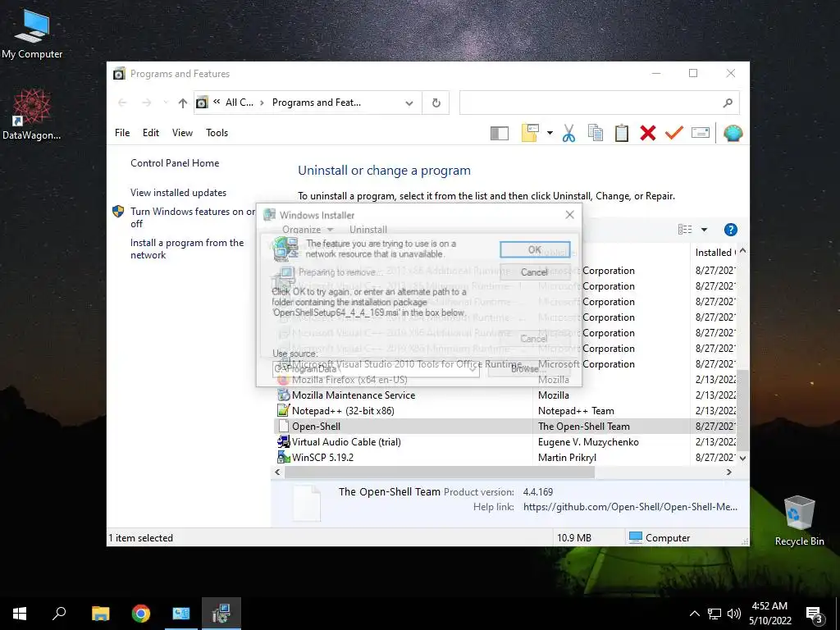The width and height of the screenshot is (840, 630).
Task: Click the globe settings toolbar icon
Action: click(733, 133)
